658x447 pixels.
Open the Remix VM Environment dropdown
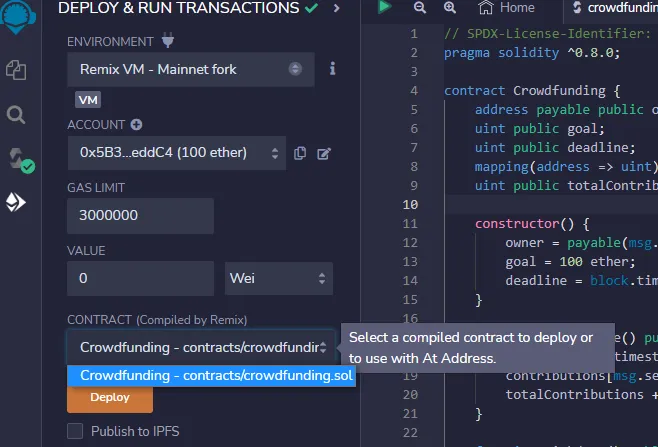[x=190, y=69]
